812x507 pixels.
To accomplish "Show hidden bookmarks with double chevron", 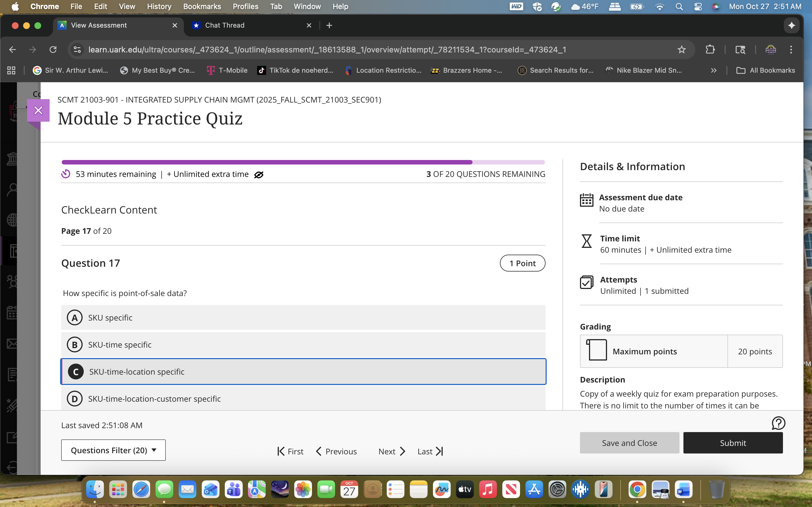I will click(714, 70).
